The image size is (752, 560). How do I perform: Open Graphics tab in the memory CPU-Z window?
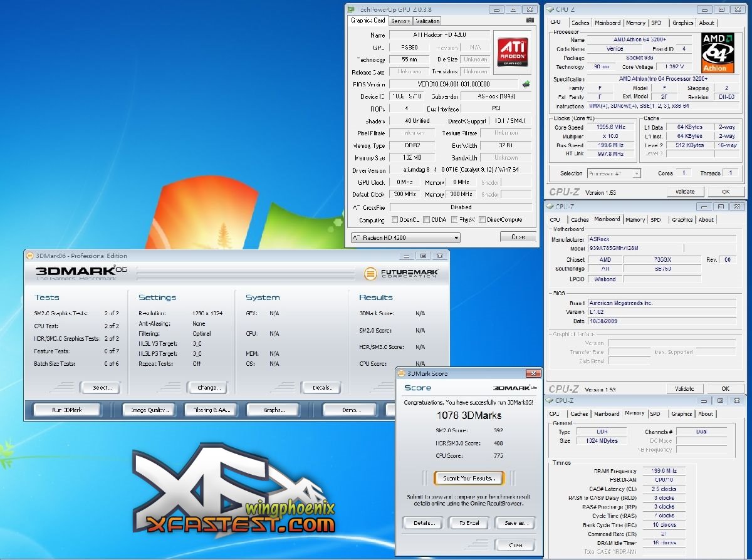pyautogui.click(x=681, y=414)
